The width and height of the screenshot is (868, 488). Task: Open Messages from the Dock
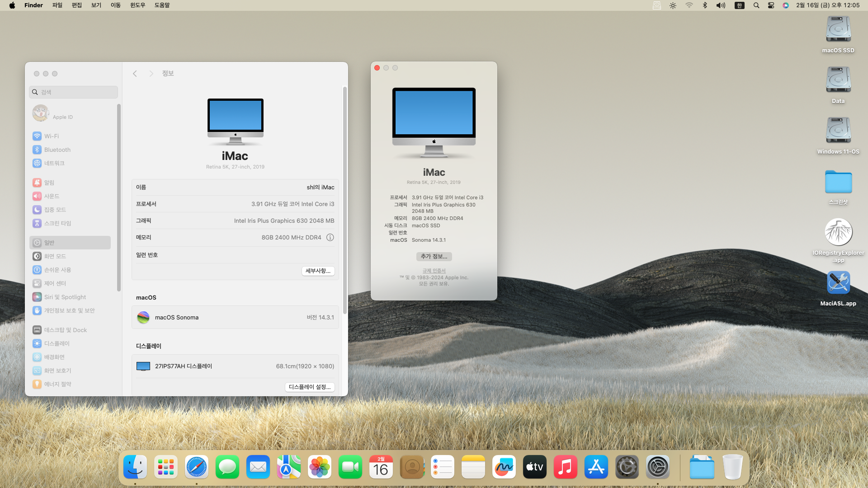227,467
